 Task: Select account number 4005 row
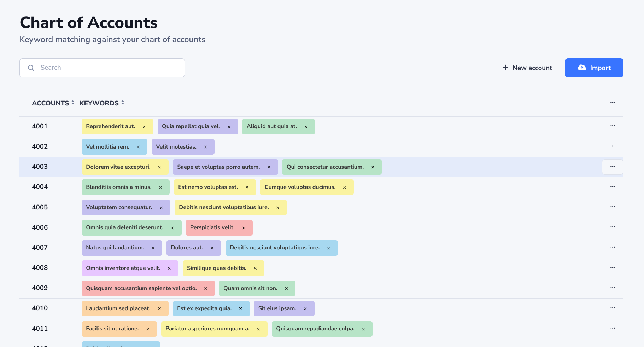40,207
